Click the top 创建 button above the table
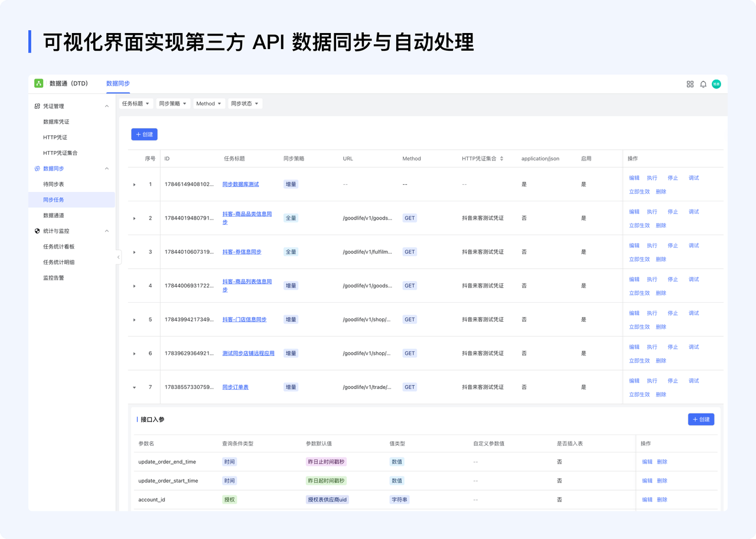Image resolution: width=756 pixels, height=539 pixels. [x=144, y=135]
